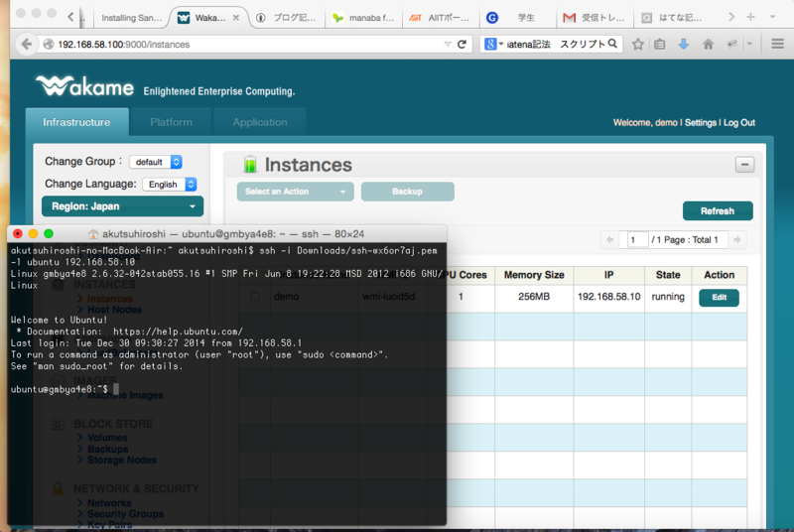Click the Instances battery icon
The width and height of the screenshot is (794, 532).
coord(250,164)
